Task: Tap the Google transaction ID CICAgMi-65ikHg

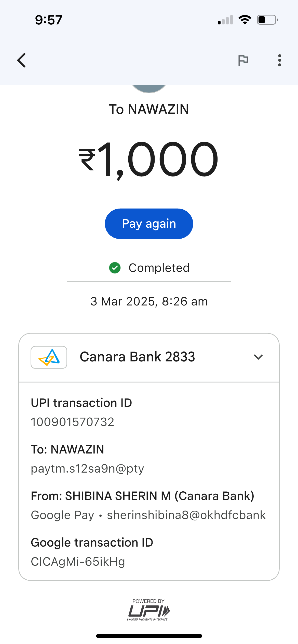Action: 78,562
